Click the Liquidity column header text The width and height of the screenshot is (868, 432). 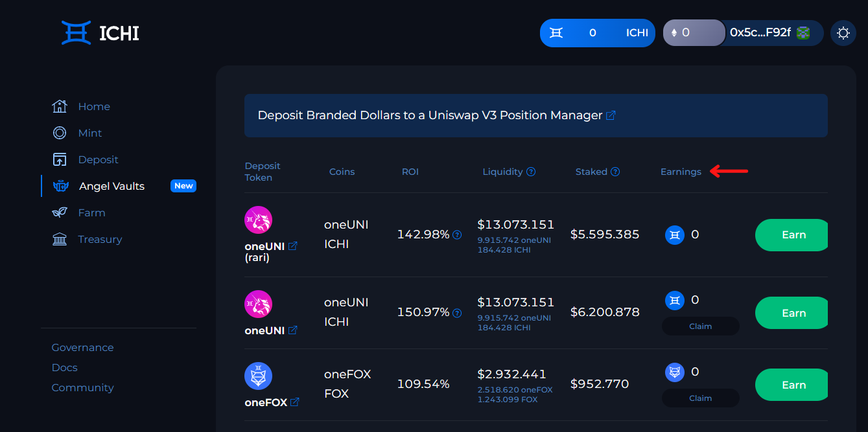point(502,172)
